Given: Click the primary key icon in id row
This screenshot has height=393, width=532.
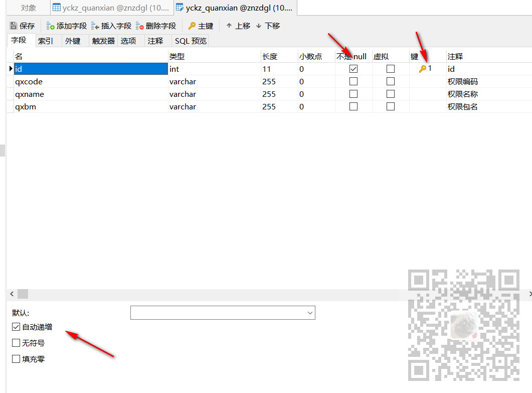Looking at the screenshot, I should (422, 69).
